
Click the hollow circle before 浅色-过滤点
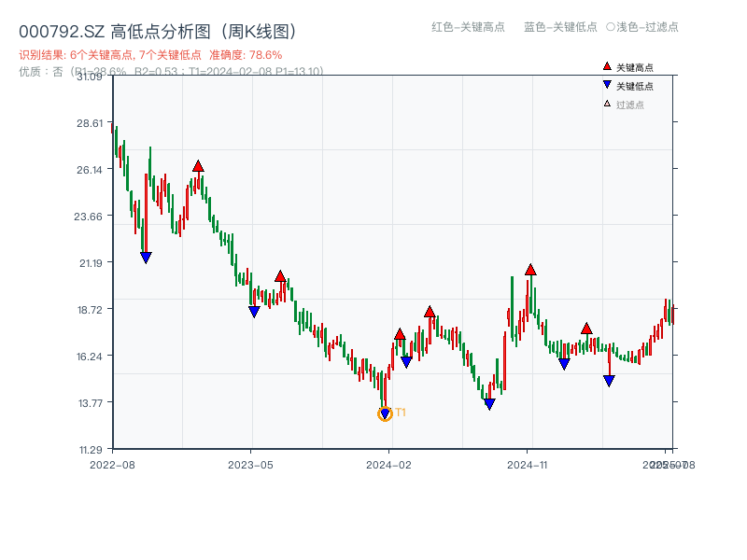(x=611, y=27)
